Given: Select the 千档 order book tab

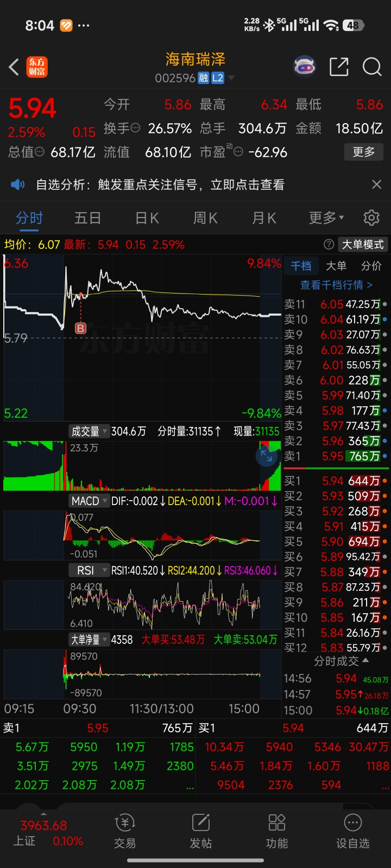Looking at the screenshot, I should tap(301, 265).
